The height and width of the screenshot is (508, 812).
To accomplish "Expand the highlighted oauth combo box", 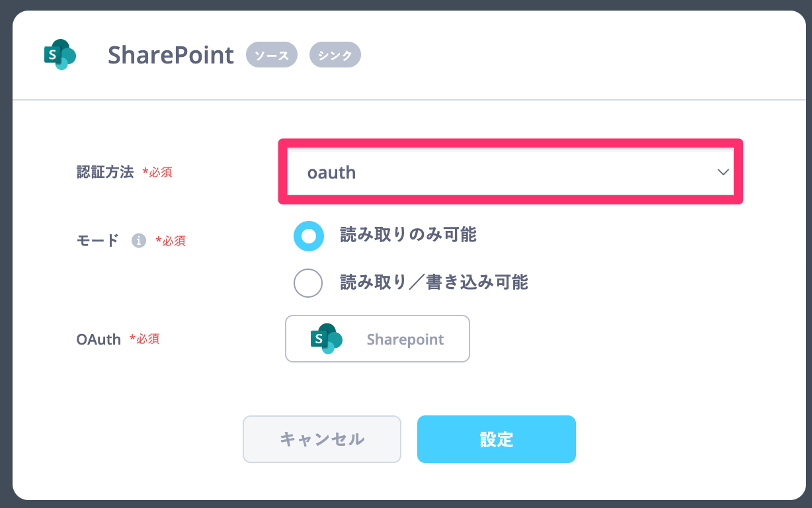I will pyautogui.click(x=509, y=172).
